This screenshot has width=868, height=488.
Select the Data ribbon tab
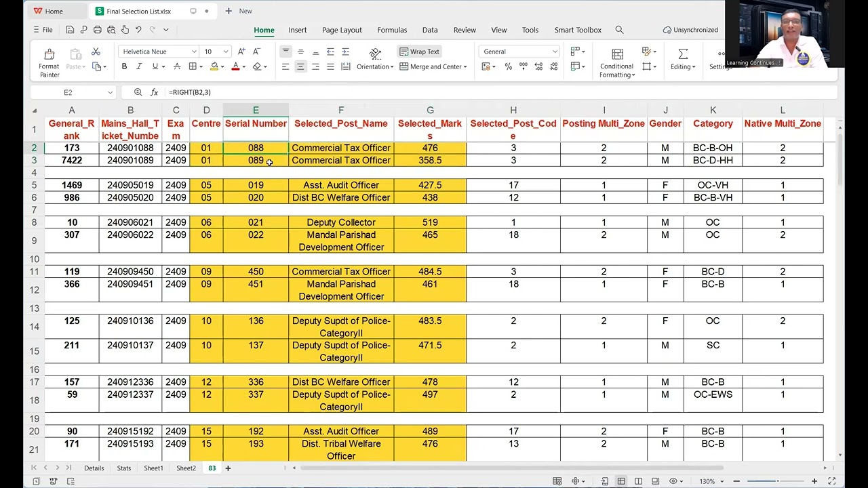tap(430, 30)
